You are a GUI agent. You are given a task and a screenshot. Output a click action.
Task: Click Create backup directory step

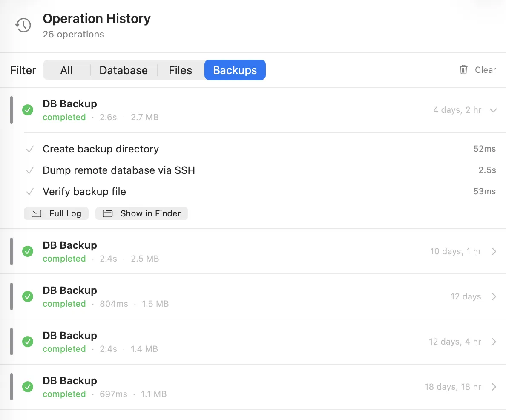pyautogui.click(x=101, y=149)
